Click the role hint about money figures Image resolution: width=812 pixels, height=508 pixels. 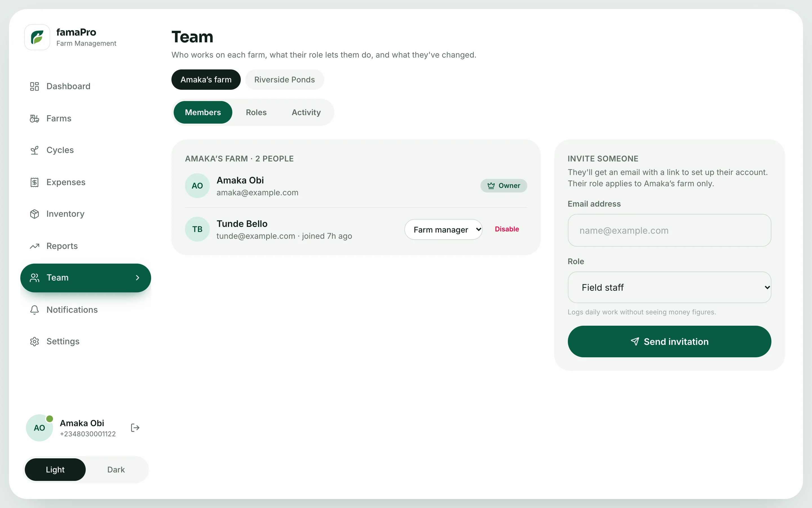coord(641,312)
